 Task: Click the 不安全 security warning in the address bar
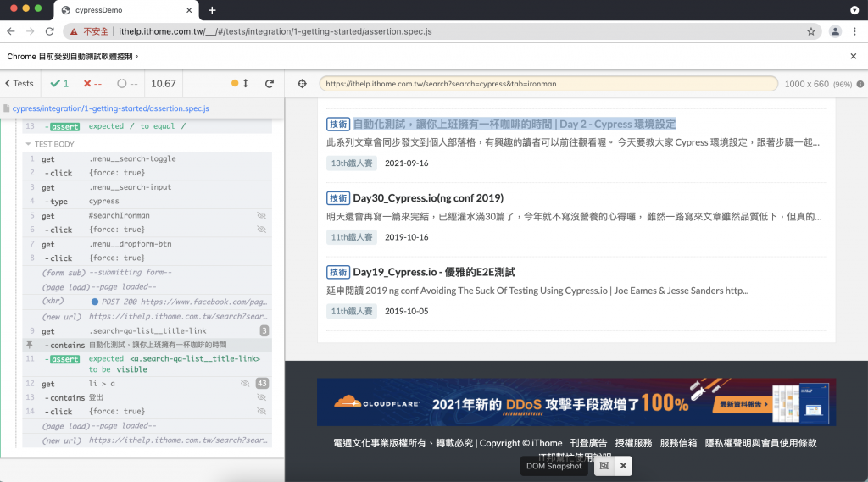click(x=89, y=31)
